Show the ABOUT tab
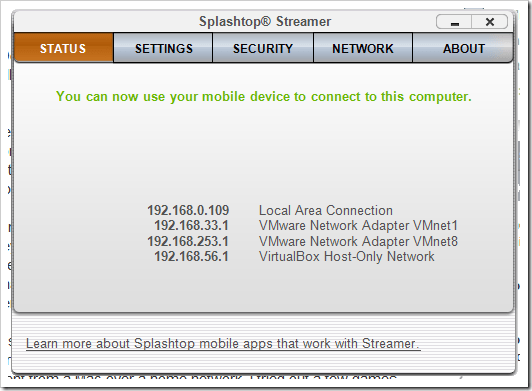The height and width of the screenshot is (391, 532). (x=463, y=48)
